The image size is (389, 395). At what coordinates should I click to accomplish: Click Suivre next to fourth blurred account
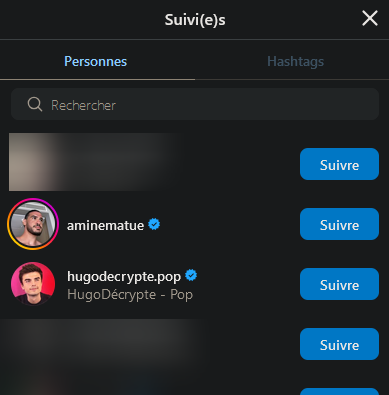(339, 344)
